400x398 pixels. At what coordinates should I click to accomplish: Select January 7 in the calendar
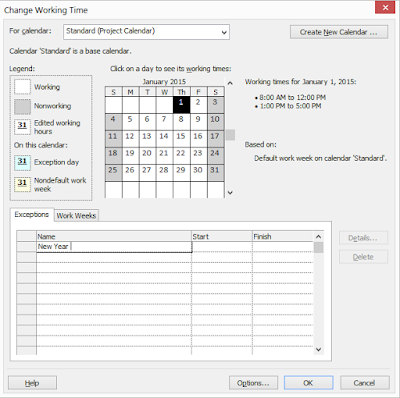[164, 122]
